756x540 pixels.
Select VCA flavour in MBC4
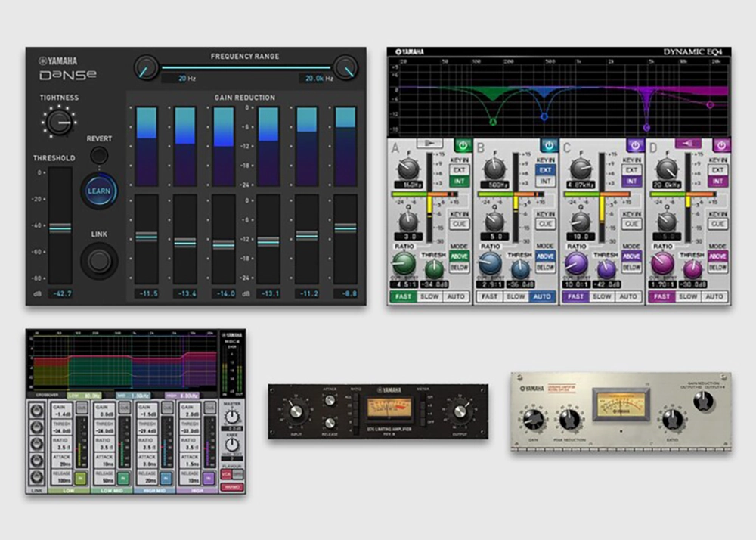coord(227,474)
